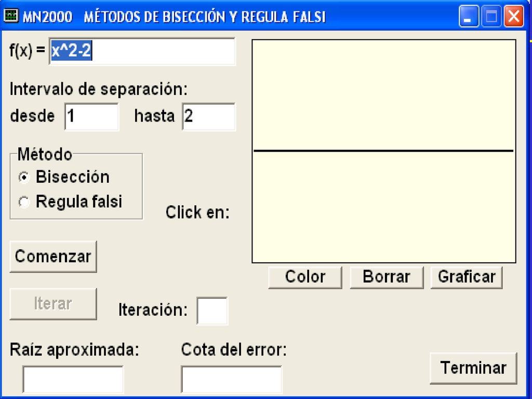Click the 'desde' interval start field
This screenshot has height=399, width=532.
(x=91, y=117)
